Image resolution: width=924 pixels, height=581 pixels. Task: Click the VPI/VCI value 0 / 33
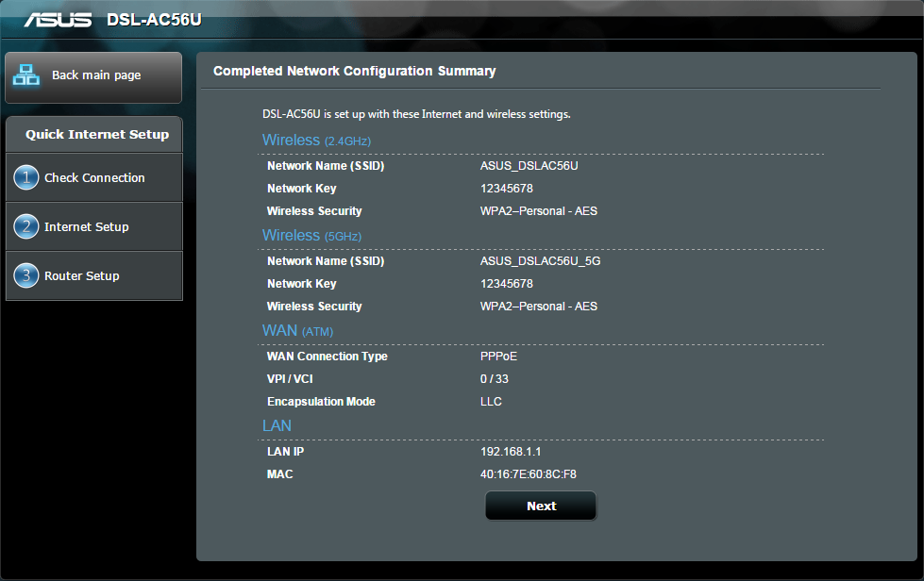[x=495, y=379]
